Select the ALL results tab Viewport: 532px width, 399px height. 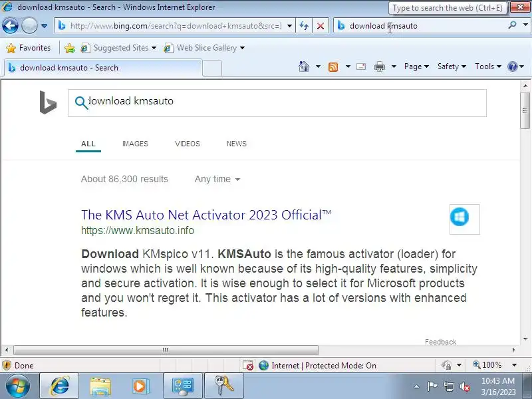pyautogui.click(x=88, y=144)
